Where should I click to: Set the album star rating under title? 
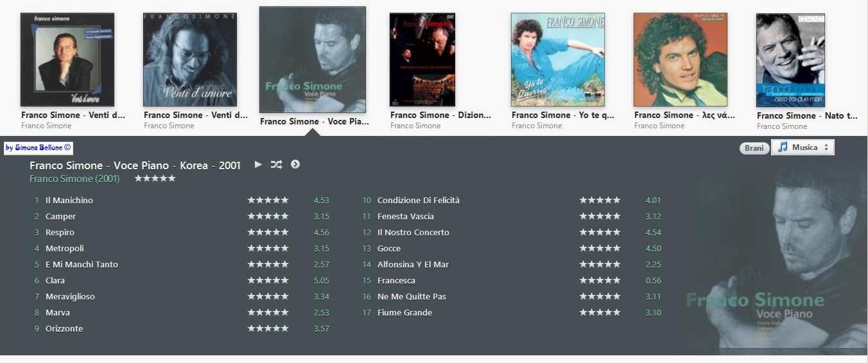(155, 178)
